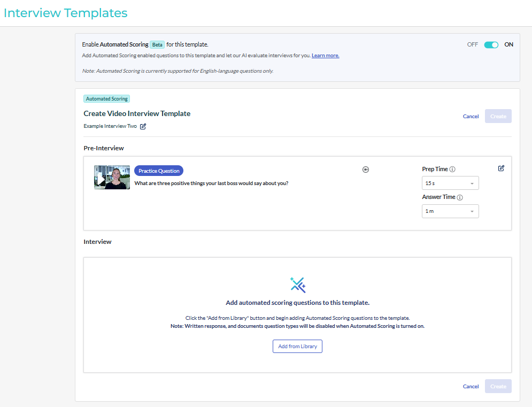Click the Beta badge

click(x=157, y=45)
